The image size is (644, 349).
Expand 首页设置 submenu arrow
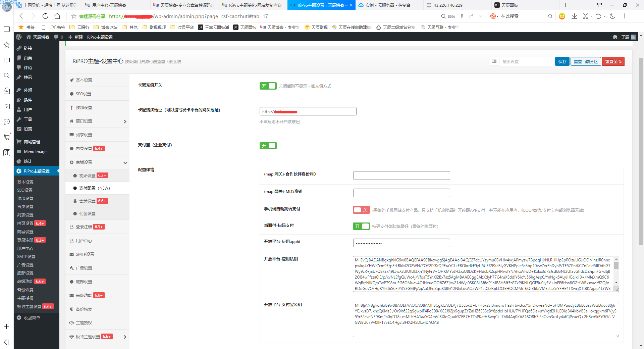tap(125, 121)
